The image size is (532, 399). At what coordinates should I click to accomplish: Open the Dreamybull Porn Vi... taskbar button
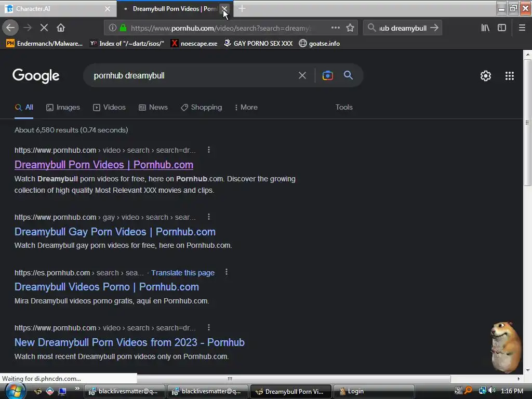tap(290, 391)
